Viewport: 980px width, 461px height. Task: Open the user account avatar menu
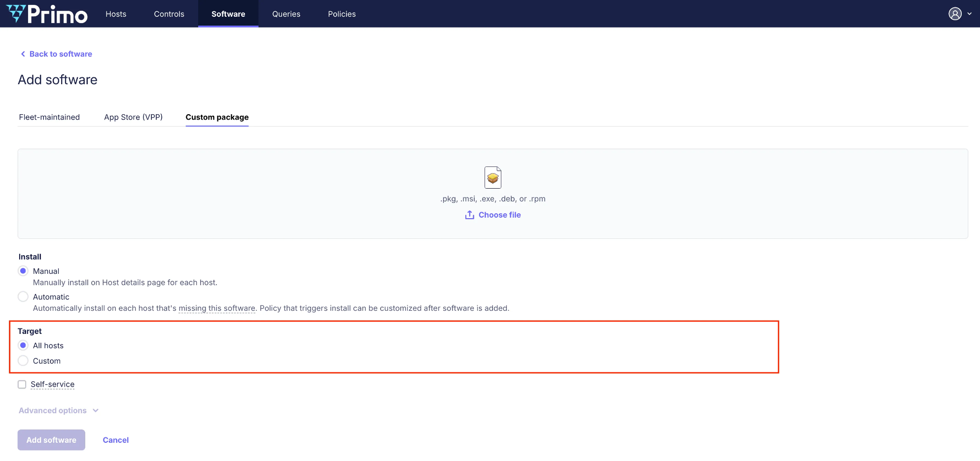pyautogui.click(x=955, y=14)
